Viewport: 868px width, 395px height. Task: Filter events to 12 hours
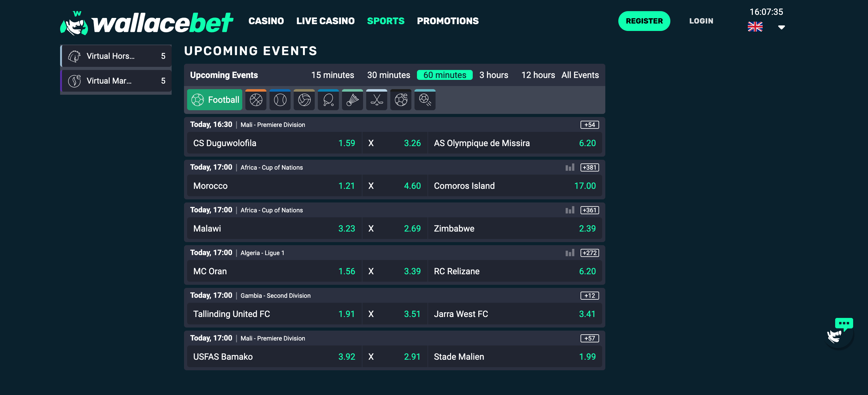point(538,75)
